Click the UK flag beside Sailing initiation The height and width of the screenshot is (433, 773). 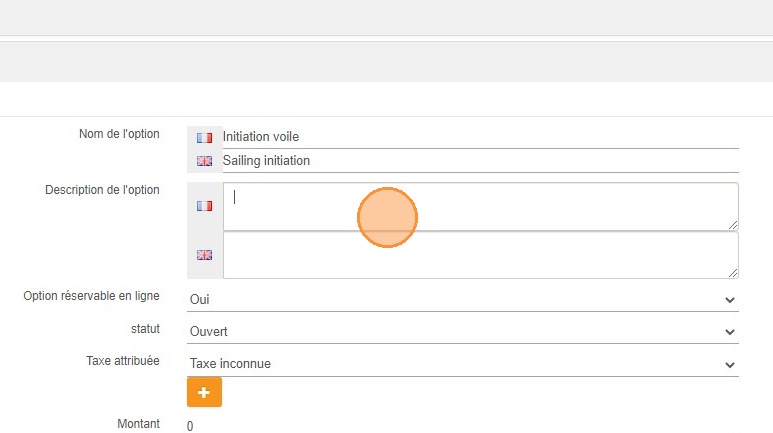tap(204, 161)
